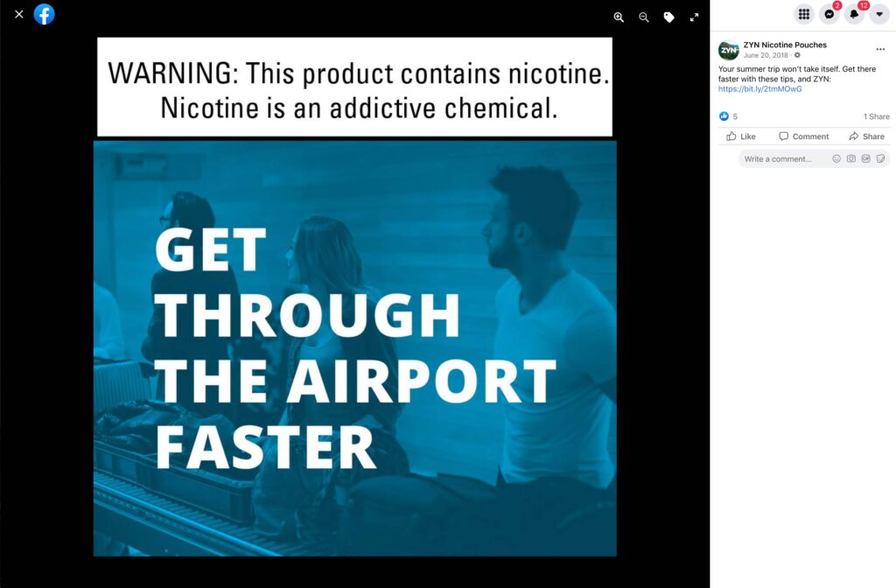This screenshot has height=588, width=896.
Task: Open the apps grid menu
Action: coord(803,14)
